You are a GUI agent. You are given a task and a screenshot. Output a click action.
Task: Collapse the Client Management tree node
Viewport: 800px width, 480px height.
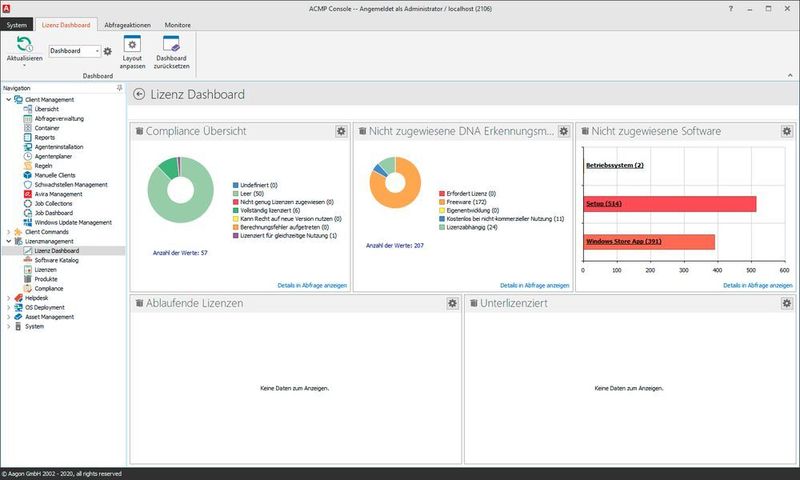coord(8,99)
